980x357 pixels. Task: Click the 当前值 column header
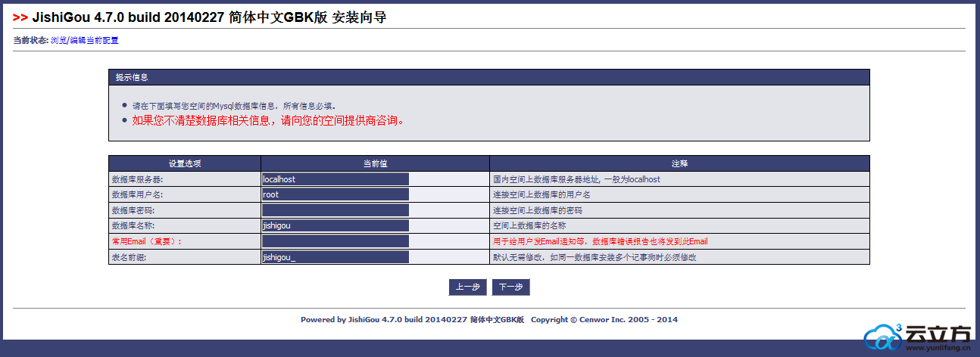coord(376,163)
